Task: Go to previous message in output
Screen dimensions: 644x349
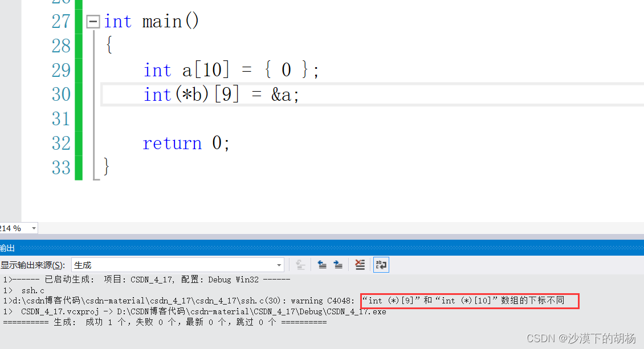Action: pyautogui.click(x=322, y=265)
